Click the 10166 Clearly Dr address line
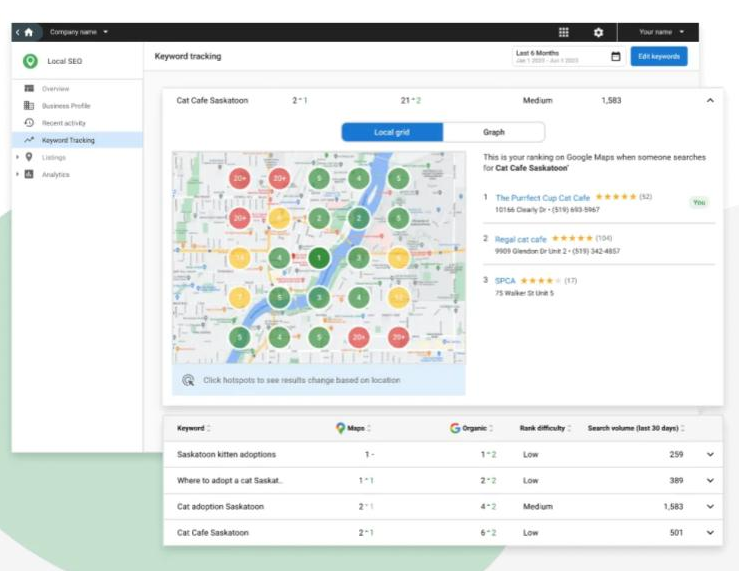This screenshot has height=571, width=739. point(547,210)
